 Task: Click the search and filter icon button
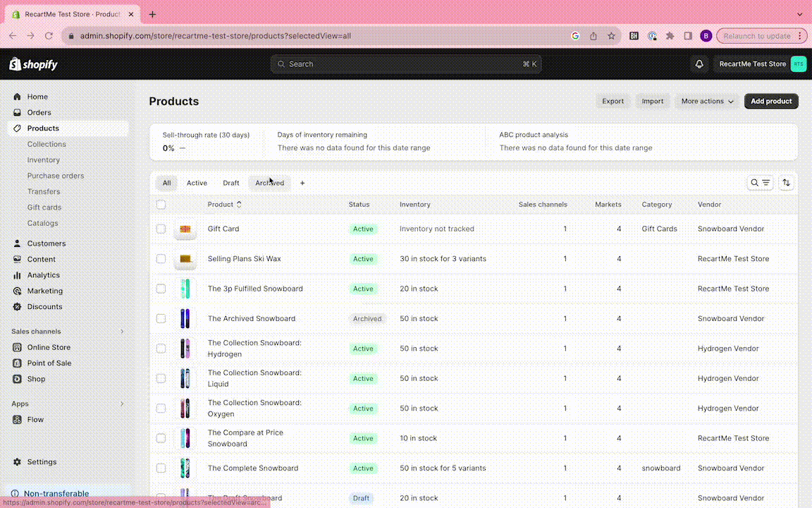coord(760,183)
